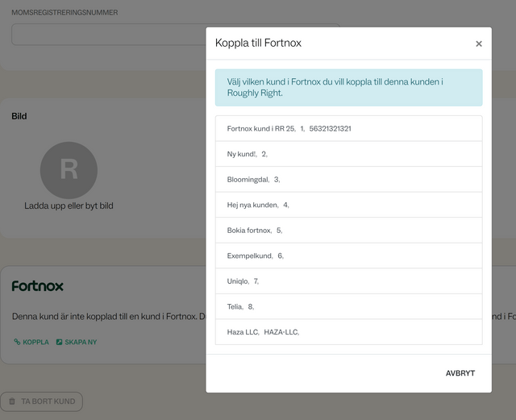Close the Koppla till Fortnox dialog
Screen dimensions: 516x420
pyautogui.click(x=478, y=44)
